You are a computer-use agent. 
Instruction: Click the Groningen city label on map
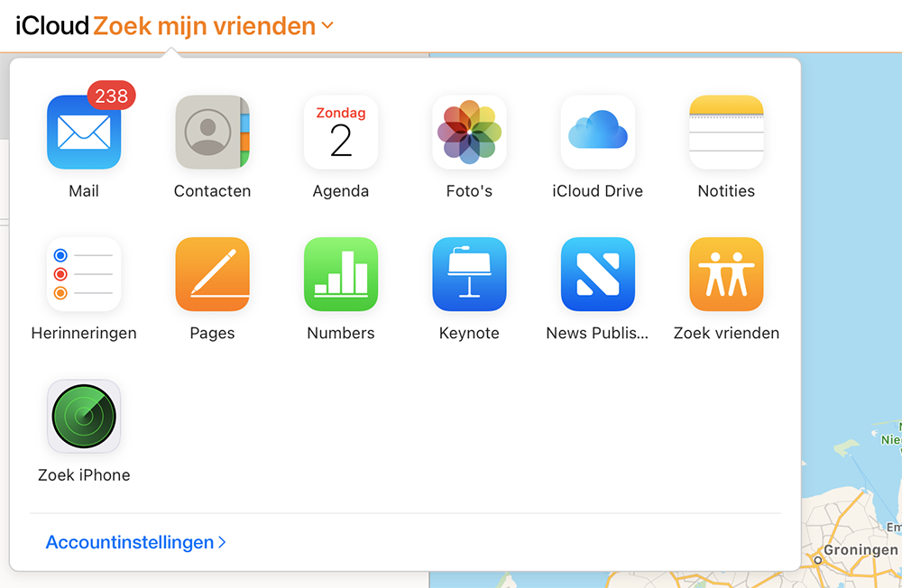pos(861,550)
